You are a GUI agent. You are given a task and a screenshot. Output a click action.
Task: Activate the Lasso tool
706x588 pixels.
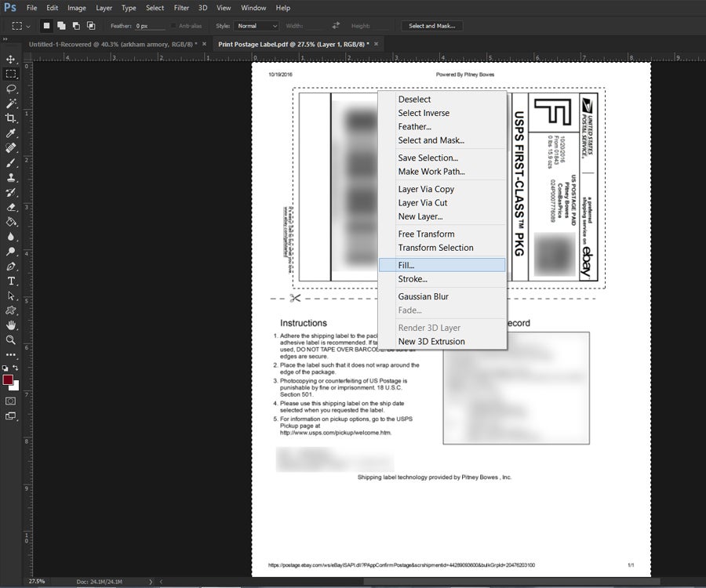click(10, 89)
